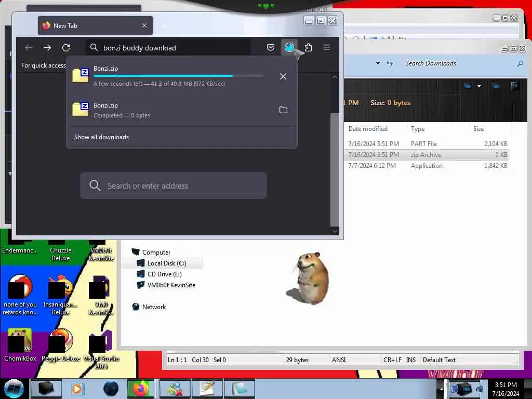The image size is (532, 399).
Task: Show completed Bonzi.zip in folder
Action: click(x=283, y=110)
